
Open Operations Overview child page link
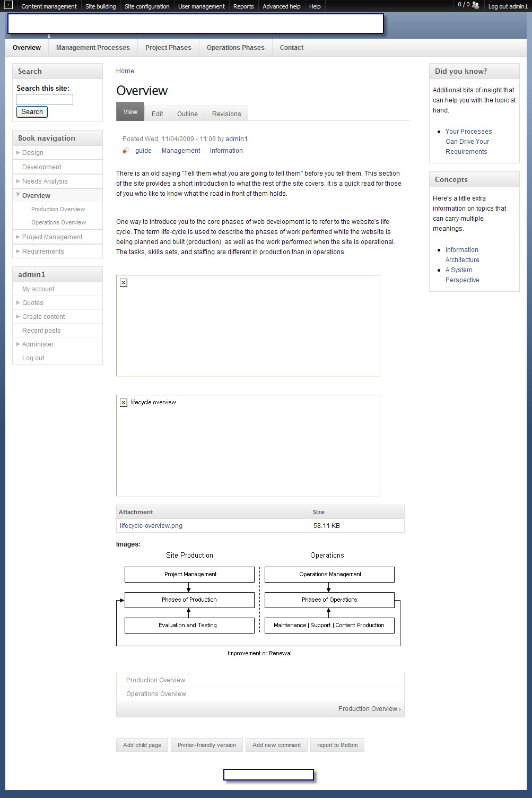point(156,694)
